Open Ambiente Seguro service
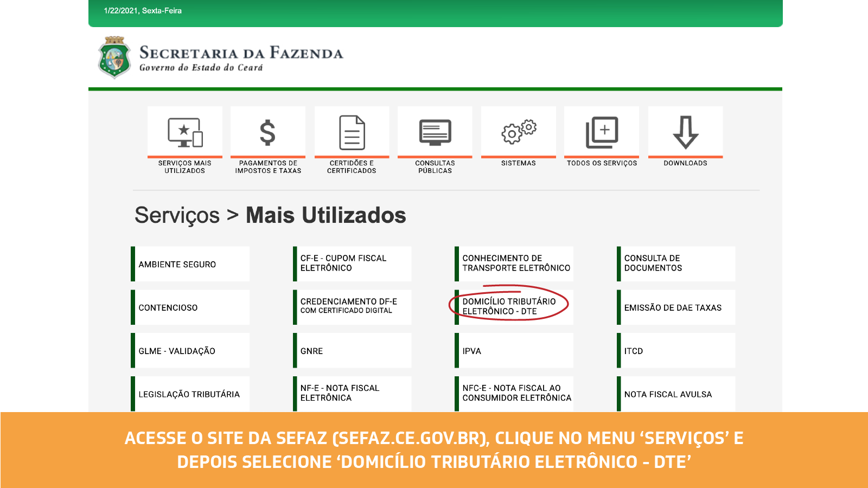Image resolution: width=868 pixels, height=488 pixels. click(190, 264)
